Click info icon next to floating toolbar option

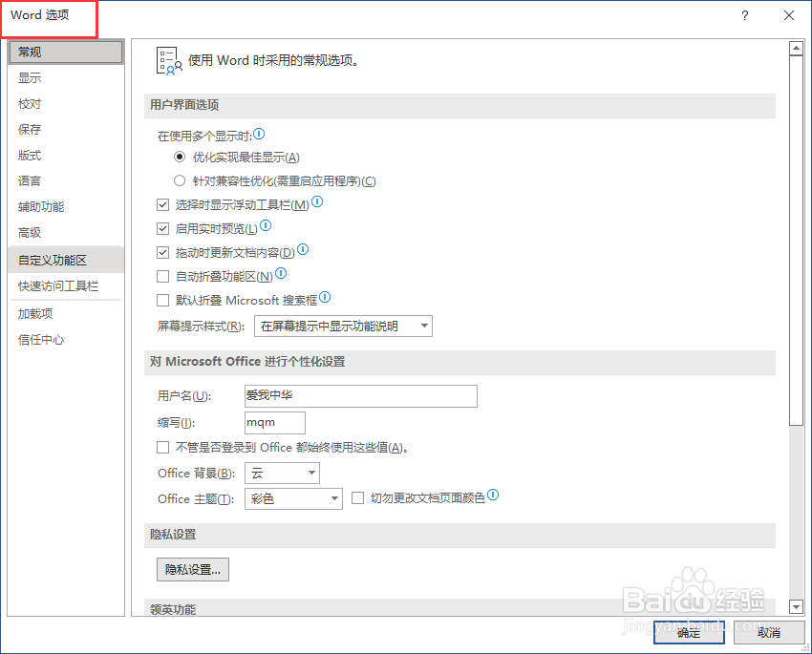pyautogui.click(x=317, y=201)
